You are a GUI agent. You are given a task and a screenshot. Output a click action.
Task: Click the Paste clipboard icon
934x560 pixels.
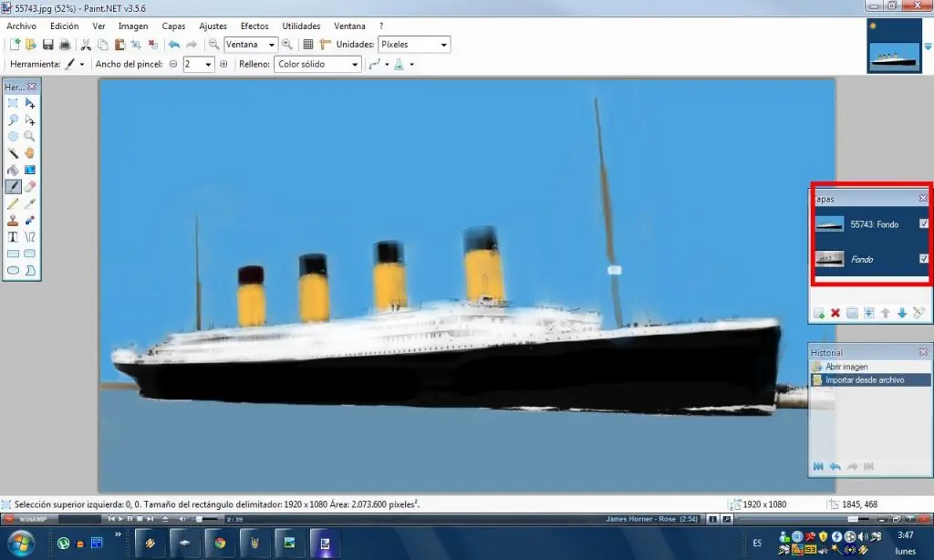pyautogui.click(x=119, y=45)
